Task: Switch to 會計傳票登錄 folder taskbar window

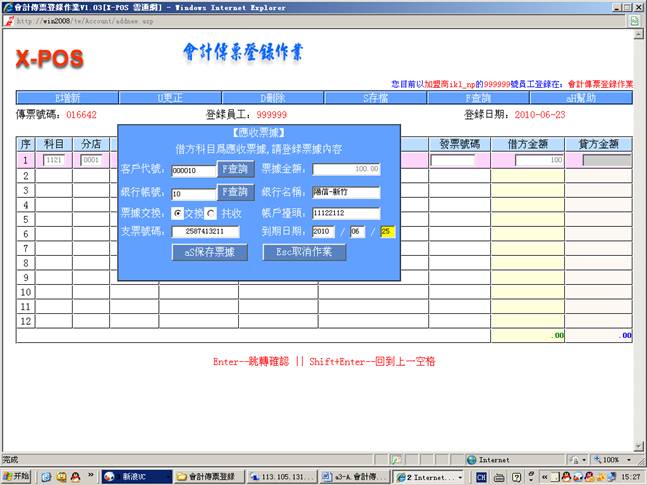Action: click(x=209, y=477)
